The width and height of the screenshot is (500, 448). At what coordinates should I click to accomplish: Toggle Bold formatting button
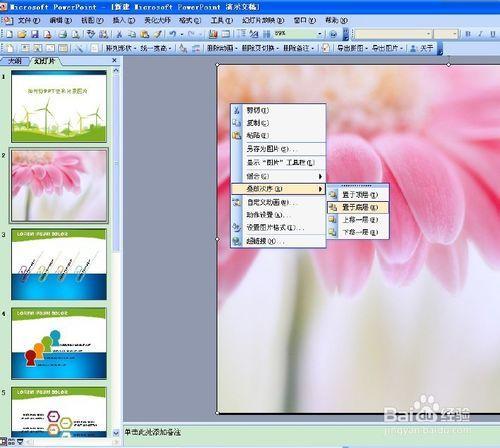point(468,34)
